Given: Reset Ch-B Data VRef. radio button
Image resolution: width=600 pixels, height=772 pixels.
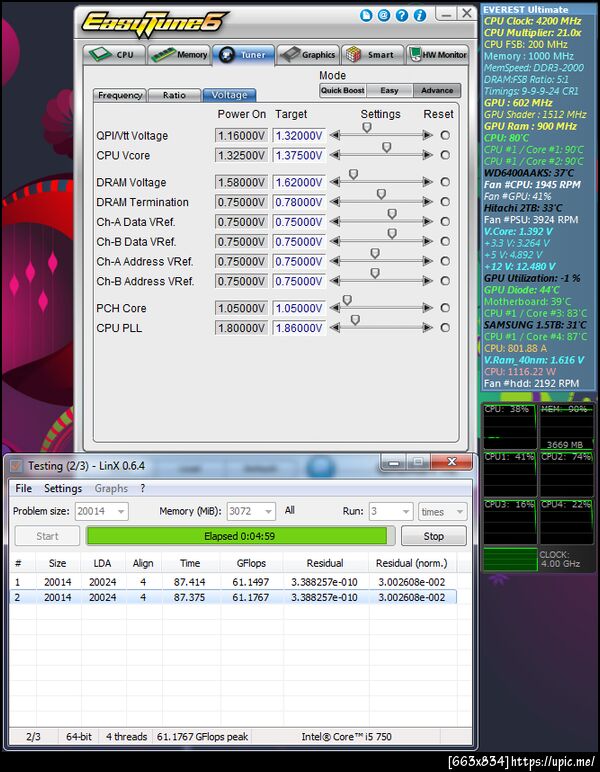Looking at the screenshot, I should [445, 241].
